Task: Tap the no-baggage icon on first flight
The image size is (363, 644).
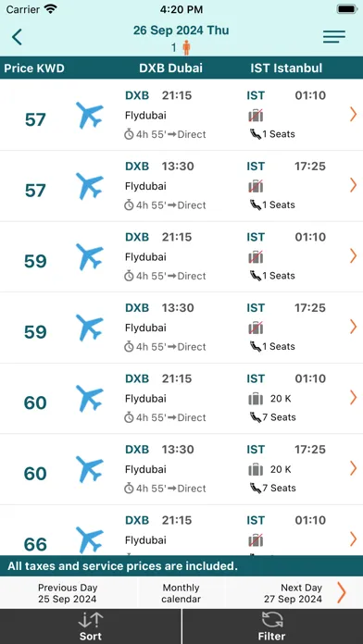Action: pyautogui.click(x=256, y=115)
